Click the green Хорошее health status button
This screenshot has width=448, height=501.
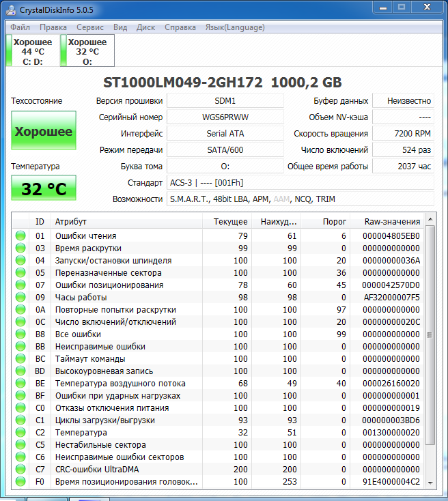pyautogui.click(x=44, y=130)
